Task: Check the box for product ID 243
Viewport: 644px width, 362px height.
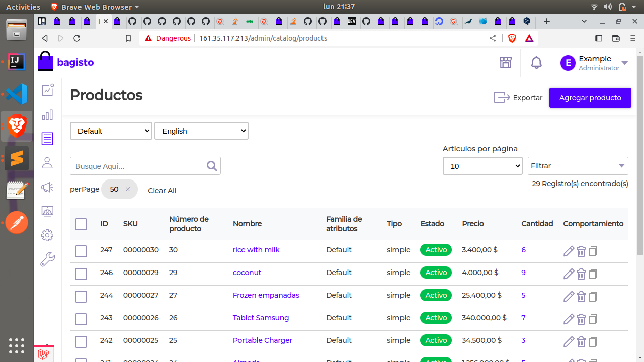Action: coord(81,319)
